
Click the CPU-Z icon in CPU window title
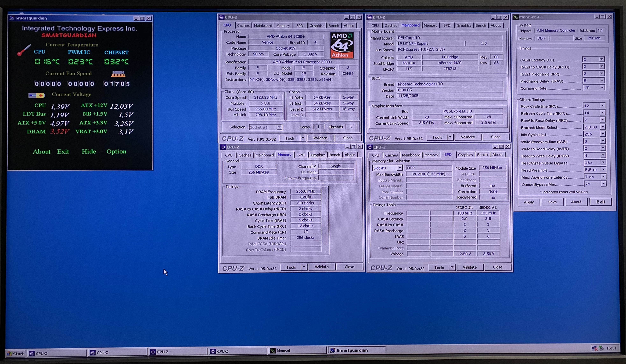[222, 17]
